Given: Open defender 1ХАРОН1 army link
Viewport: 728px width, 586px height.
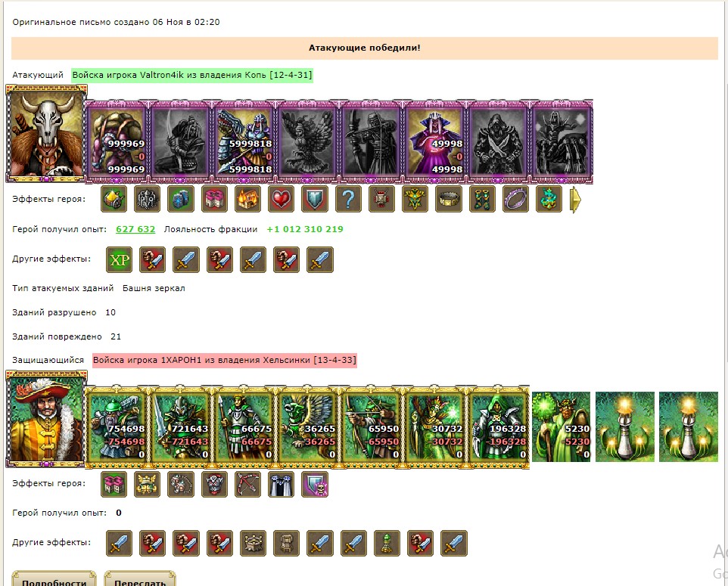Looking at the screenshot, I should click(225, 361).
